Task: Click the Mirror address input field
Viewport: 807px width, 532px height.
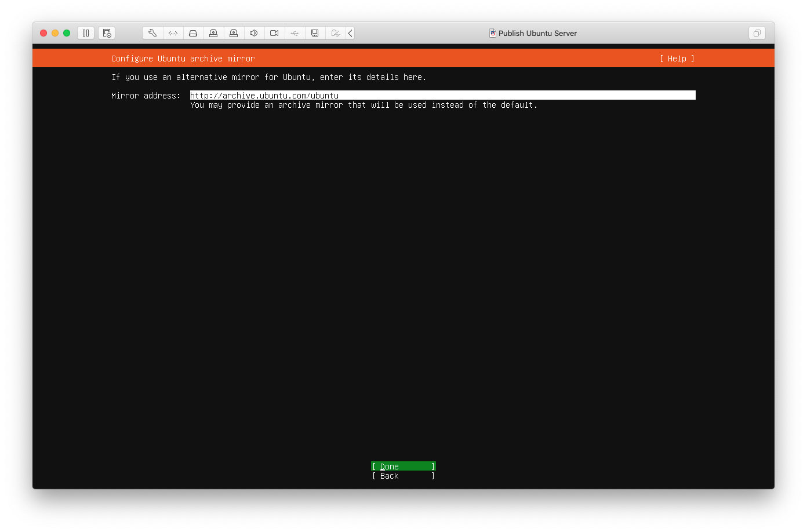Action: [443, 95]
